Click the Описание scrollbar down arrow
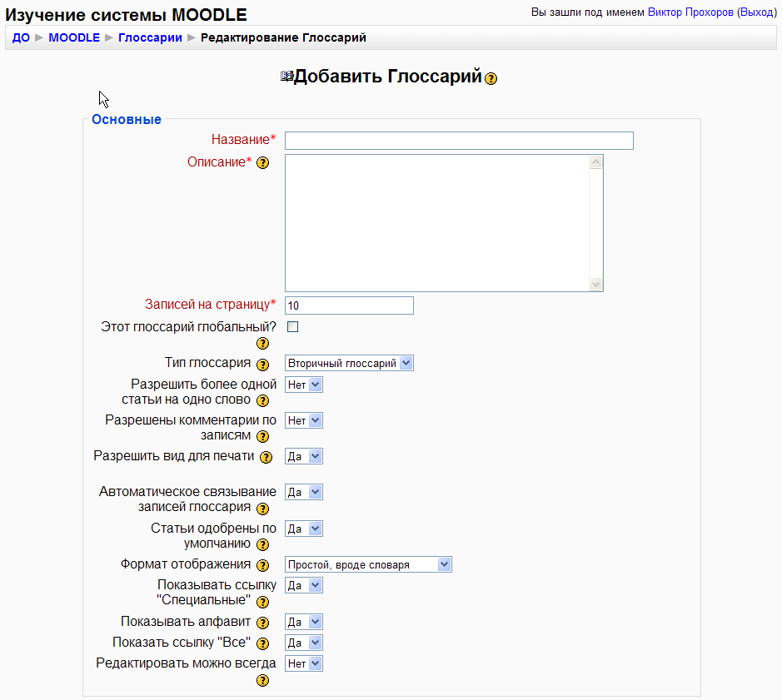Viewport: 782px width, 700px height. (x=595, y=284)
